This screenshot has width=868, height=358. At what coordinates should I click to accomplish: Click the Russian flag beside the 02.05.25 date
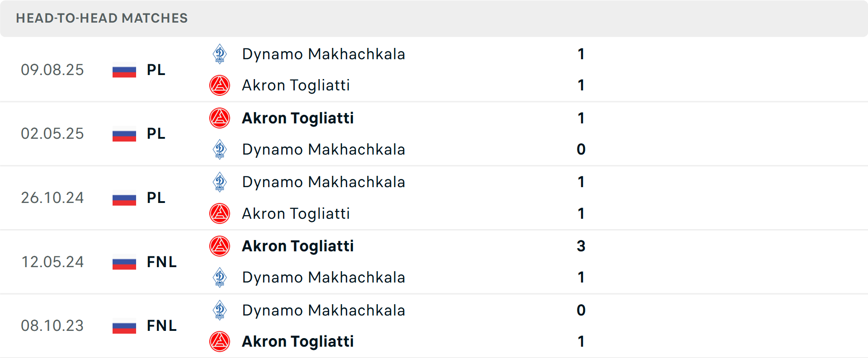pyautogui.click(x=124, y=134)
